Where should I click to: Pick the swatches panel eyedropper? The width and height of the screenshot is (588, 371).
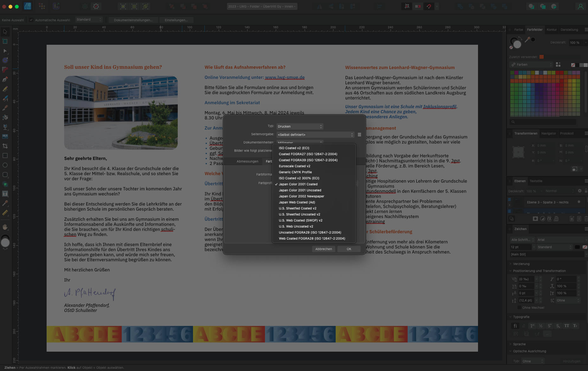(527, 39)
